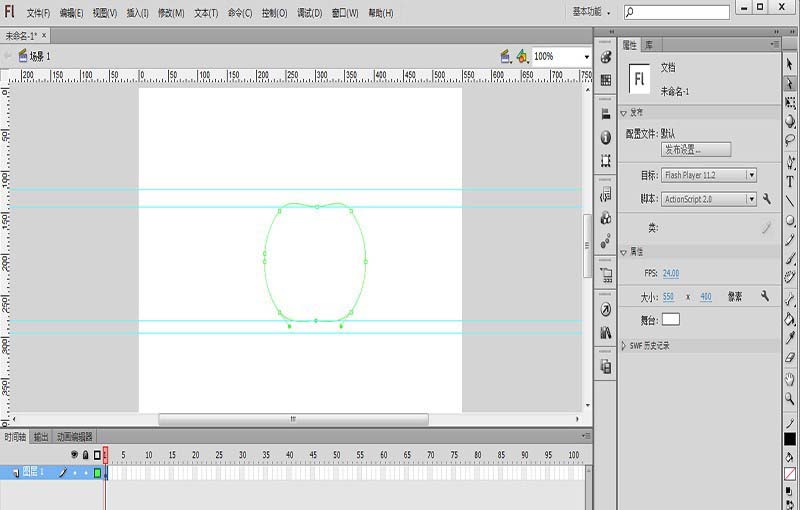
Task: Open the Flash Player 11.2 target dropdown
Action: [709, 175]
